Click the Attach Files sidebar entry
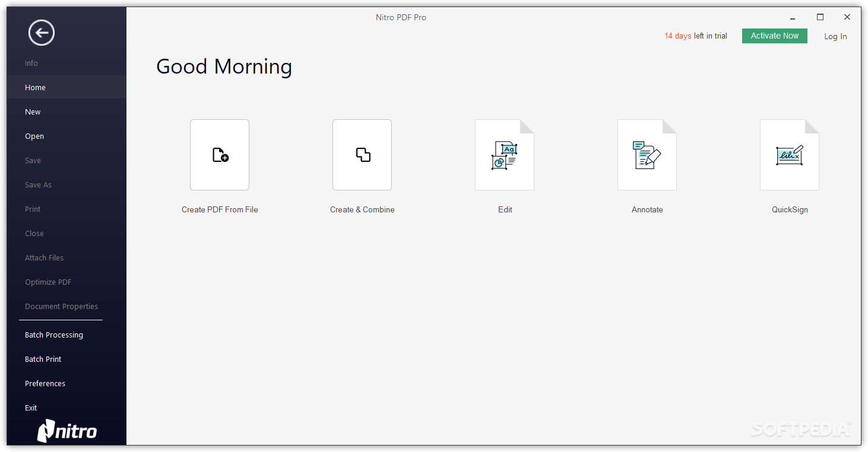The image size is (868, 452). 66,257
